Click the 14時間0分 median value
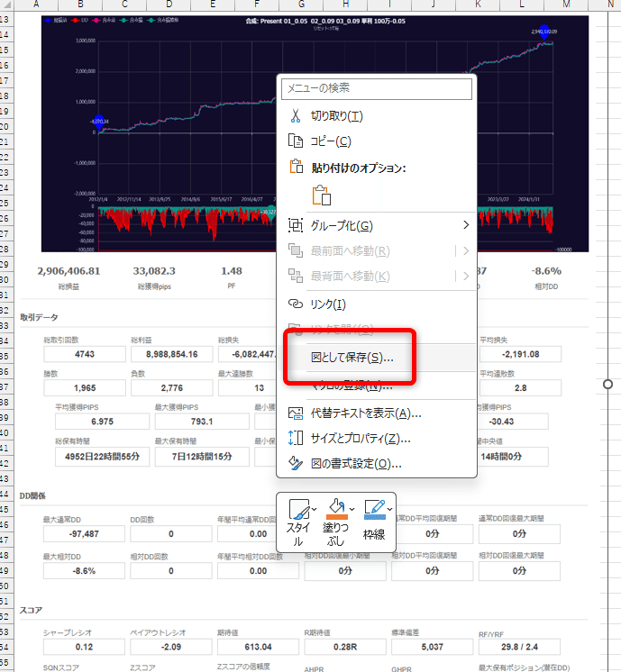 (501, 457)
